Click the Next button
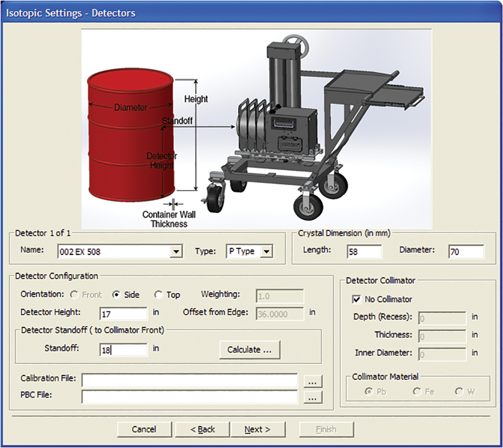The height and width of the screenshot is (448, 503). tap(257, 430)
